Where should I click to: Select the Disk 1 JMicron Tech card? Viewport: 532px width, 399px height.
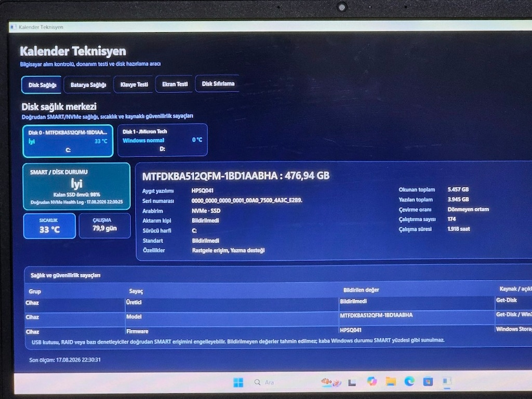point(163,140)
